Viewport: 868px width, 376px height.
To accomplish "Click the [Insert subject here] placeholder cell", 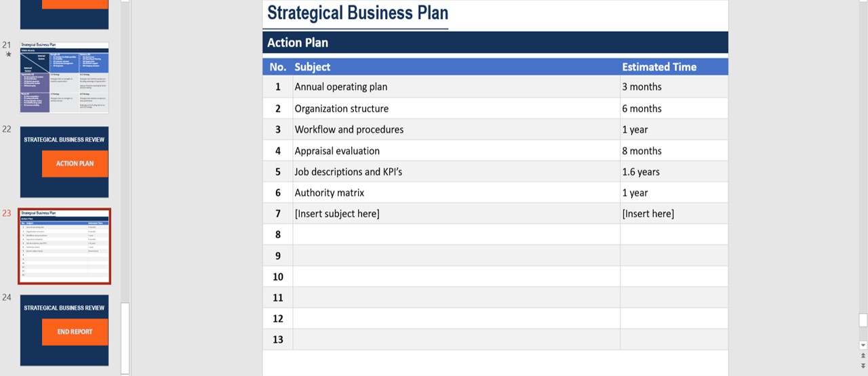I will 456,213.
